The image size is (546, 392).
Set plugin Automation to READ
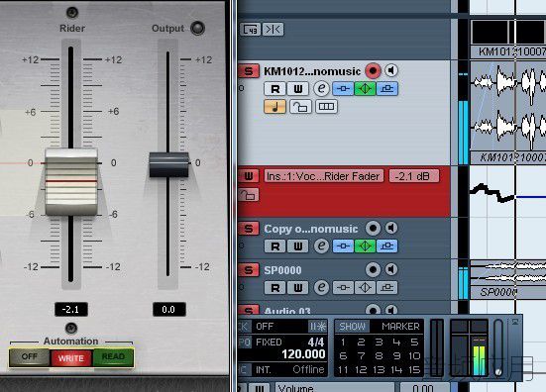113,357
